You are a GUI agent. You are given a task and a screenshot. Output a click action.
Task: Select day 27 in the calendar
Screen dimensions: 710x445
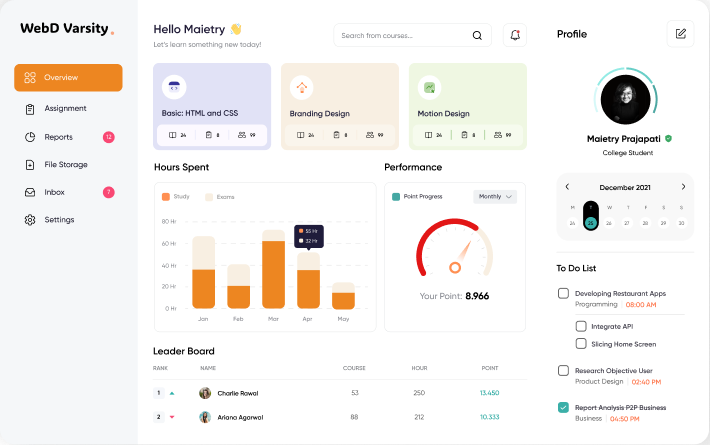(x=627, y=223)
